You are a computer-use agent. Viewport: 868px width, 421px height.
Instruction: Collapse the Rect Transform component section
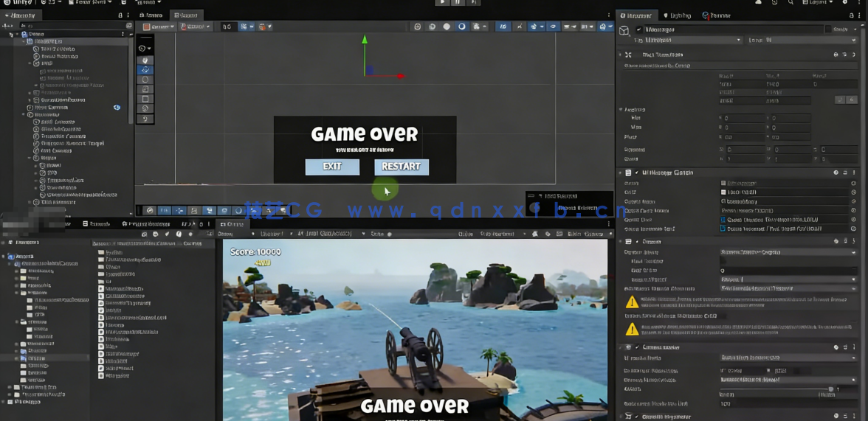click(x=620, y=55)
